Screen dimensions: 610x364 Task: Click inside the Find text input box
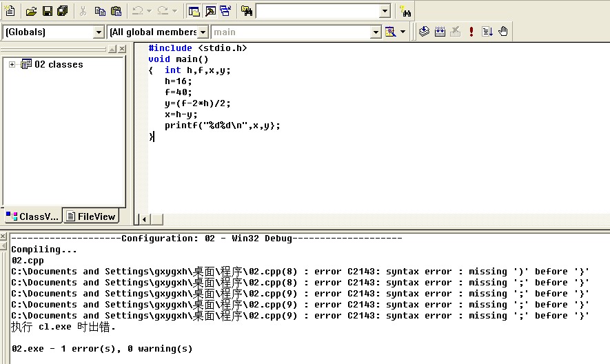pos(318,11)
